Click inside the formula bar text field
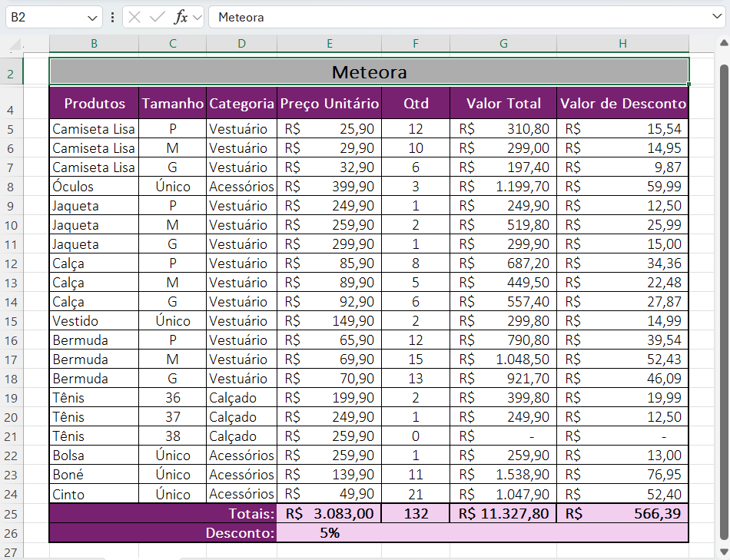Image resolution: width=730 pixels, height=560 pixels. 461,17
